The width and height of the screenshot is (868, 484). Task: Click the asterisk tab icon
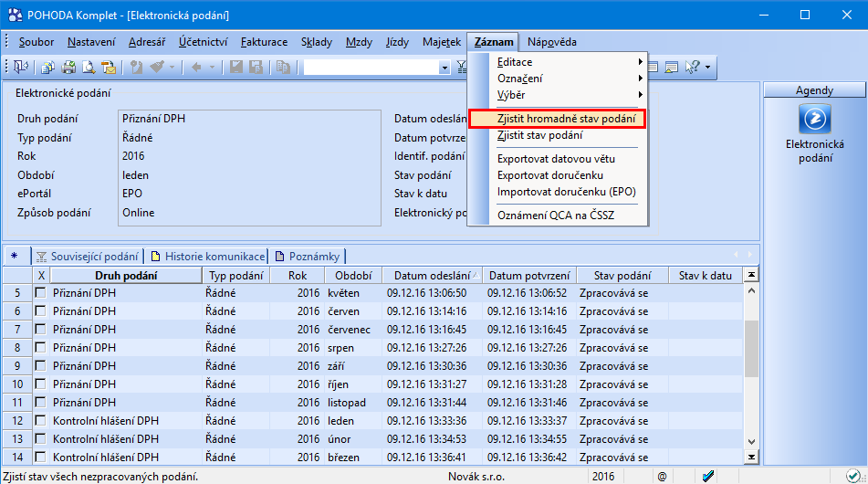pos(14,256)
